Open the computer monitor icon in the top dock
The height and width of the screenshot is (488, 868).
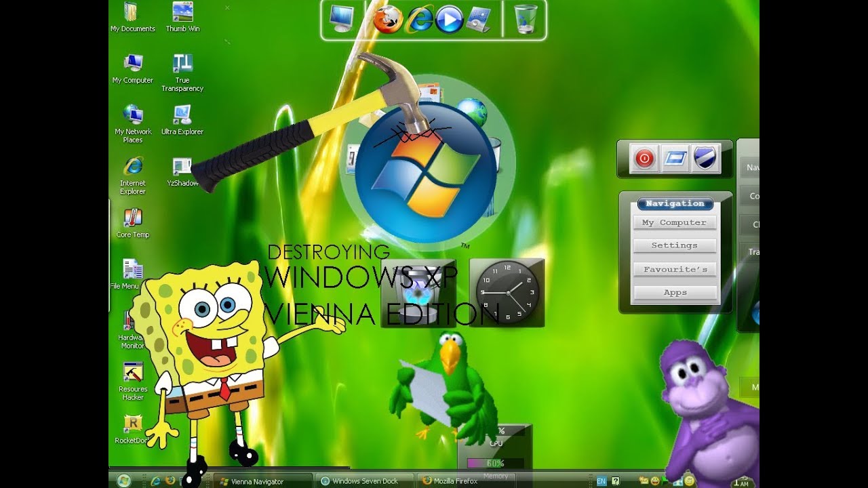(342, 18)
